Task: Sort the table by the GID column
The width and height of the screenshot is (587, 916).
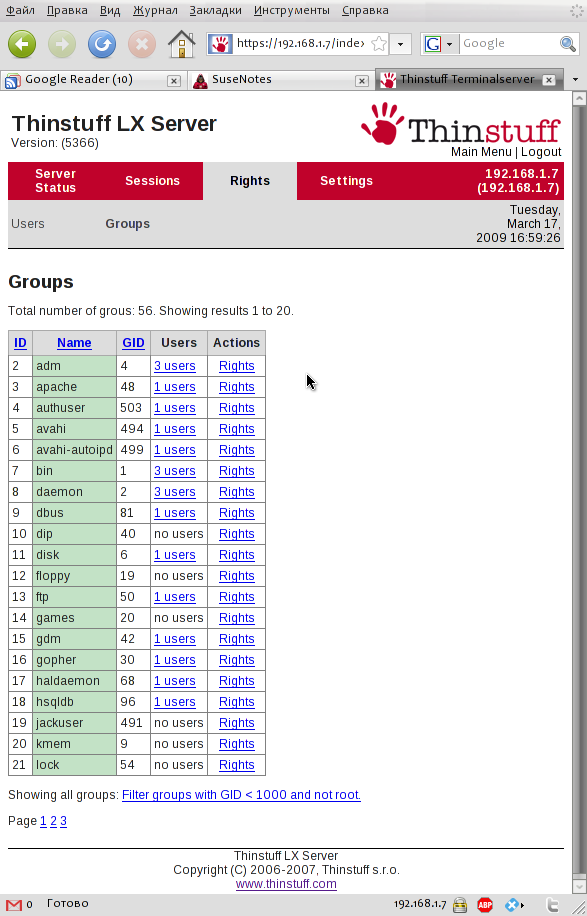Action: (x=133, y=343)
